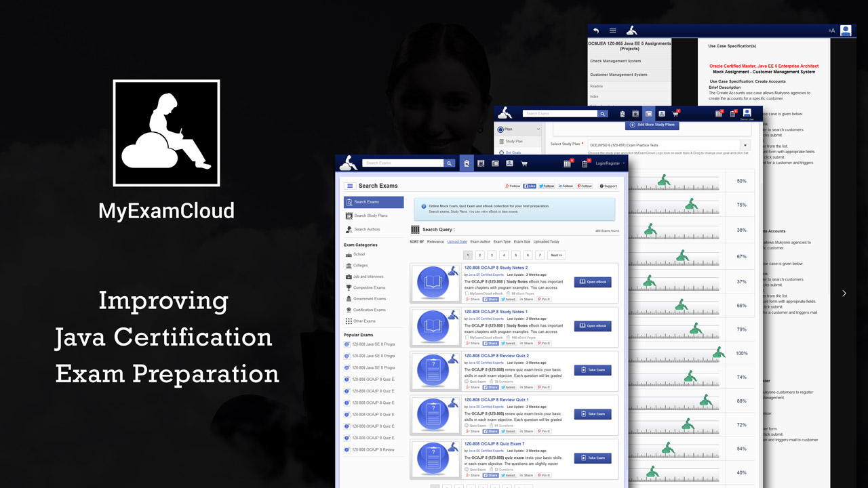The width and height of the screenshot is (868, 488).
Task: Click Open eBook for OCAJP 8 Study Notes 2
Action: [x=593, y=282]
